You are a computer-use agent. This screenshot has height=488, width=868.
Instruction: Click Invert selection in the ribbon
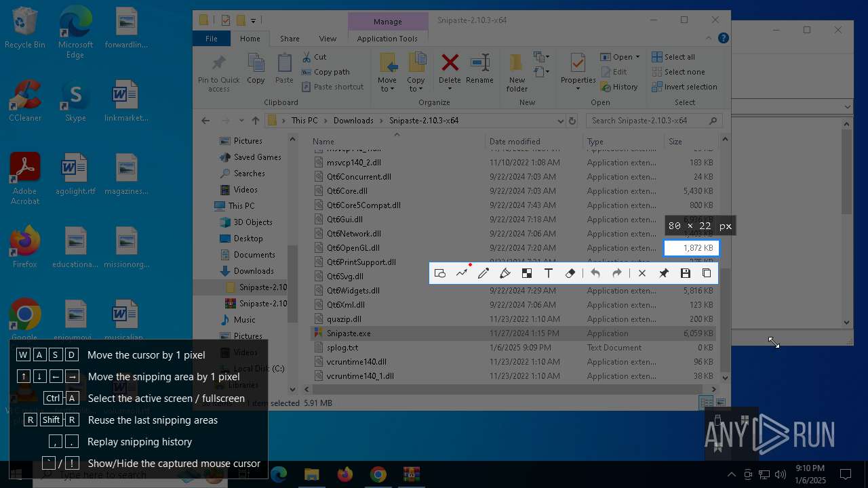pos(684,87)
